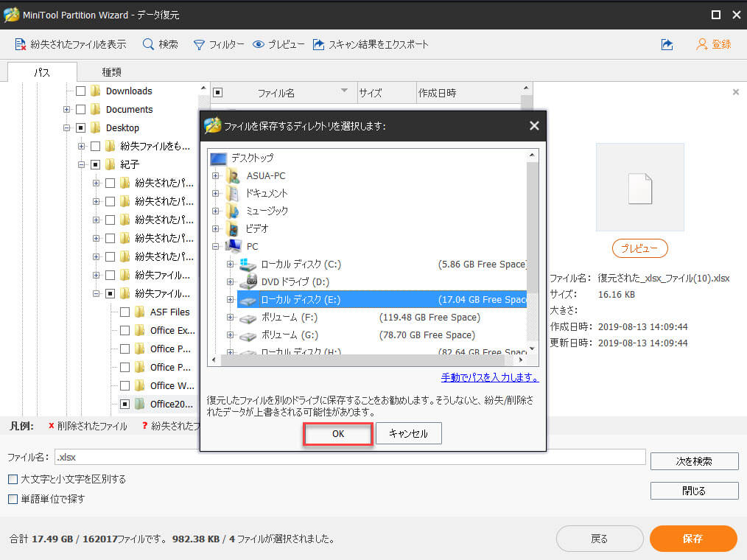Click the スキャン結果をエクスポート icon
Screen dimensions: 747x560
pyautogui.click(x=318, y=44)
